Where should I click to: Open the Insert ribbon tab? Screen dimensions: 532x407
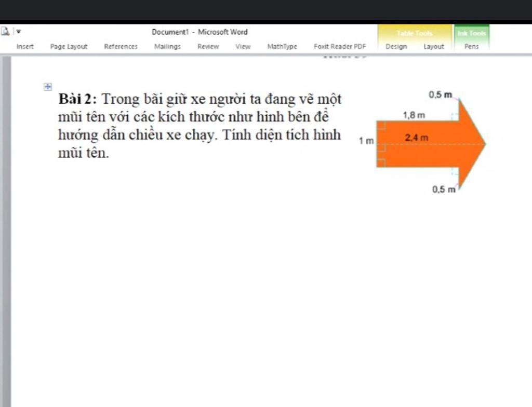[x=25, y=47]
